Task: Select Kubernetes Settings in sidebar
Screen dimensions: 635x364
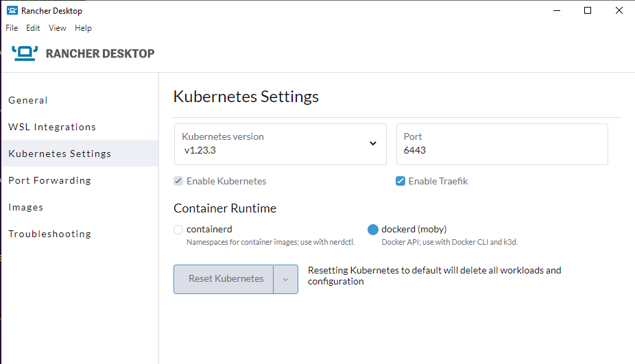Action: 80,154
